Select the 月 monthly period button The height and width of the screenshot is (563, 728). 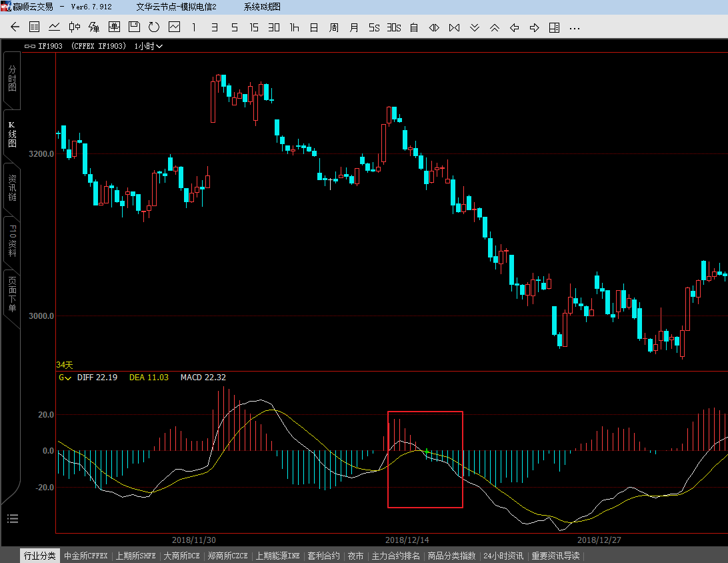click(x=354, y=27)
